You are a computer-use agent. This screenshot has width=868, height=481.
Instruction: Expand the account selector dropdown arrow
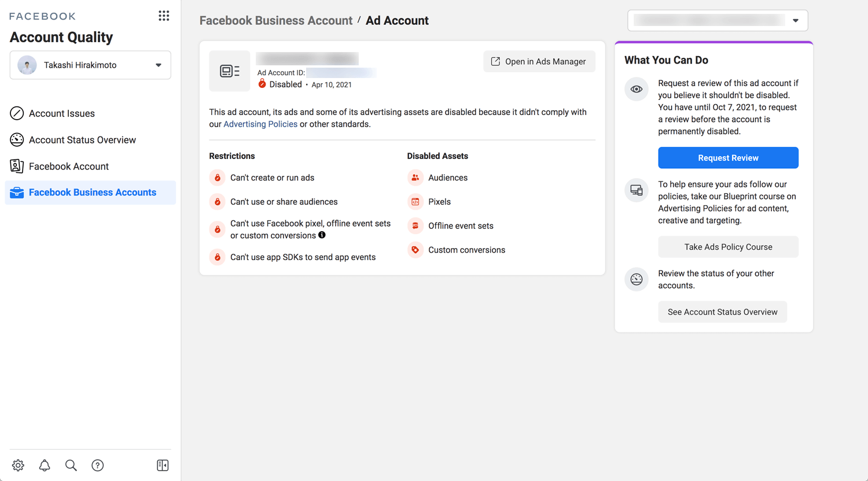point(796,21)
